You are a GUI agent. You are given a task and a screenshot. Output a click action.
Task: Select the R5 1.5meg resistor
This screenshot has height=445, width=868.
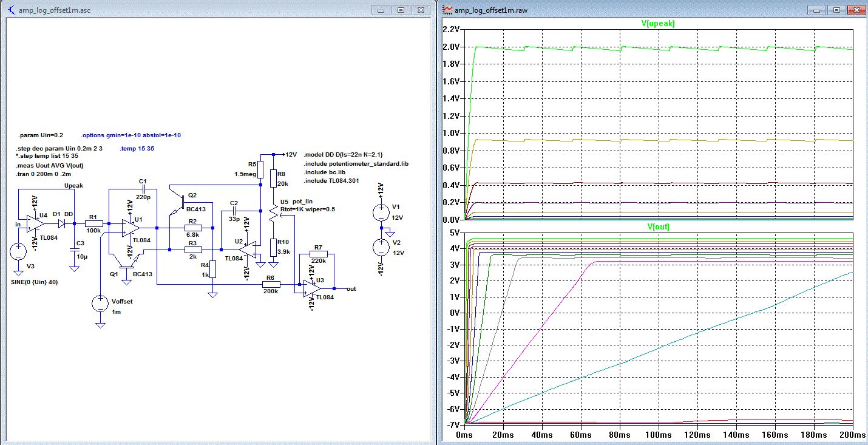(261, 169)
